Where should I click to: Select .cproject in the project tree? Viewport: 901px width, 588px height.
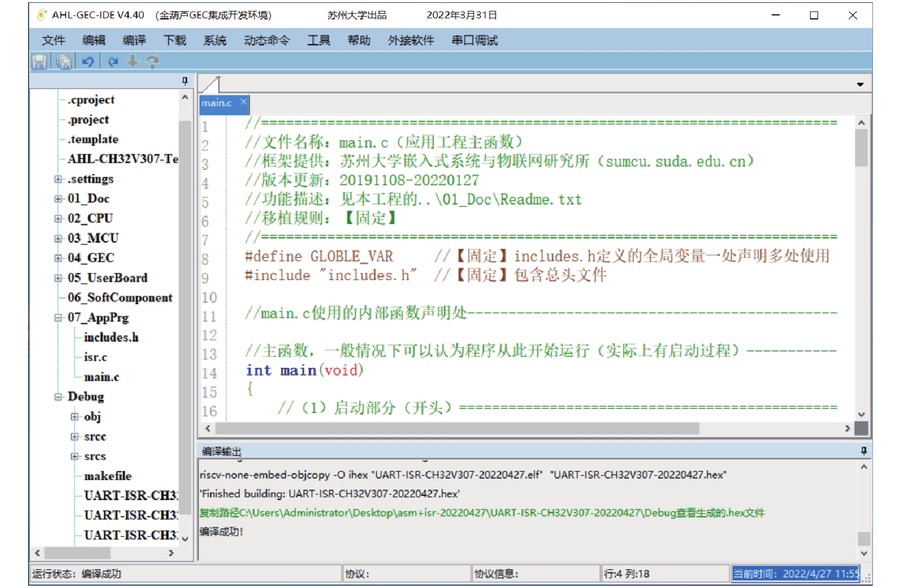(91, 100)
